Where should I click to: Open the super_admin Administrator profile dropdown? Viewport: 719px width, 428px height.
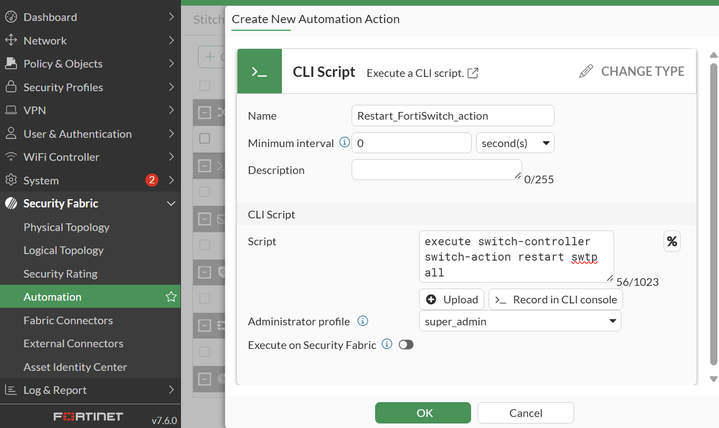coord(520,321)
